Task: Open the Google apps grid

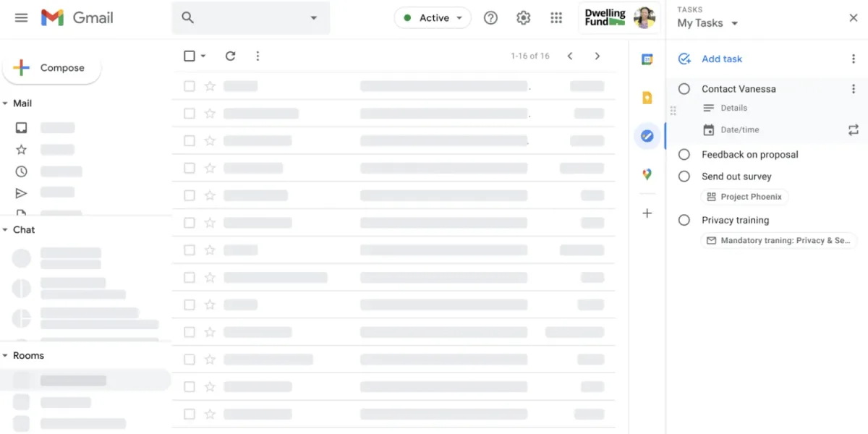Action: (x=556, y=17)
